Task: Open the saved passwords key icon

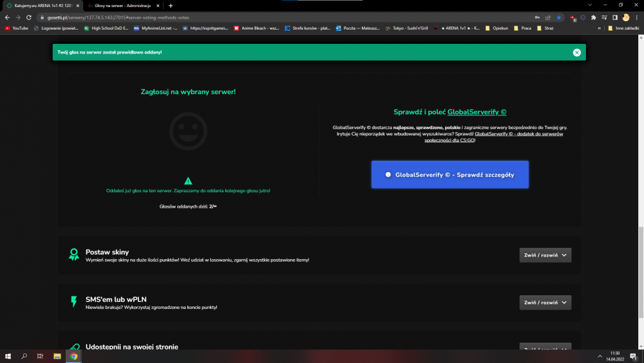Action: (x=537, y=17)
